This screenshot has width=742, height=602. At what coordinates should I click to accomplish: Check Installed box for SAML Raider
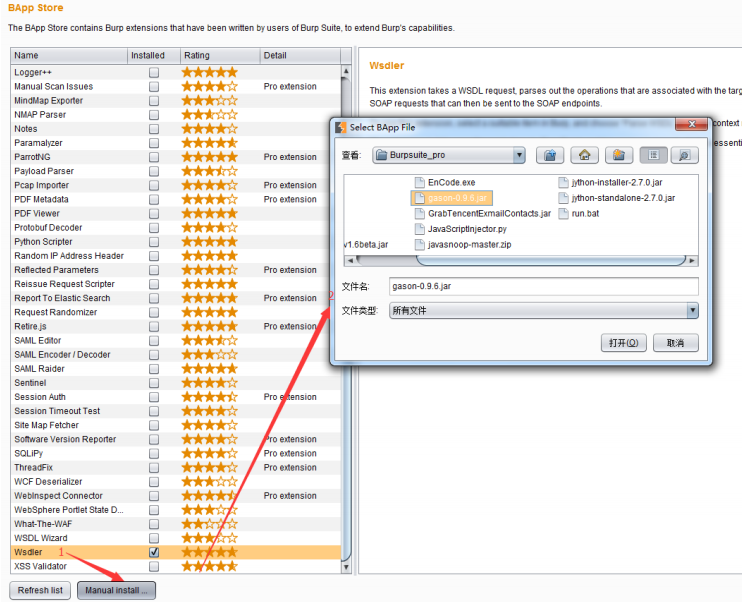(154, 369)
